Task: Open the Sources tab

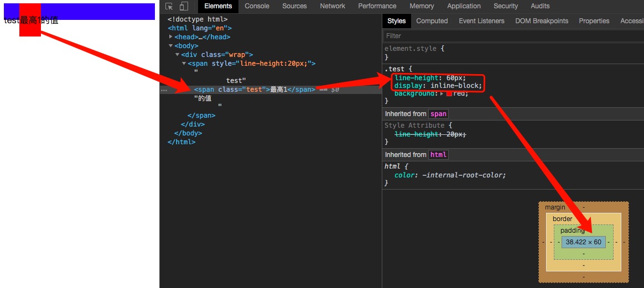Action: coord(294,6)
